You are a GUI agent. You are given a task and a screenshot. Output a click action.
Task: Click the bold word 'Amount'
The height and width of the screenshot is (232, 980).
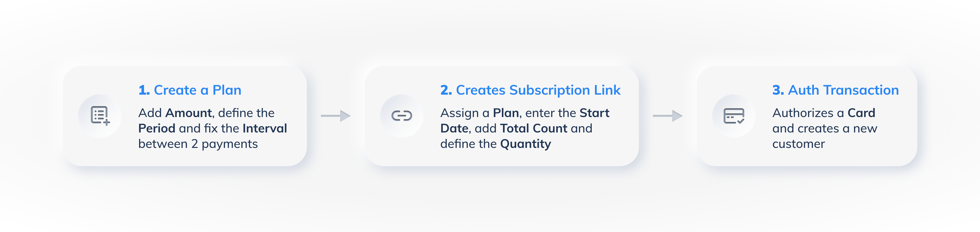[x=188, y=113]
